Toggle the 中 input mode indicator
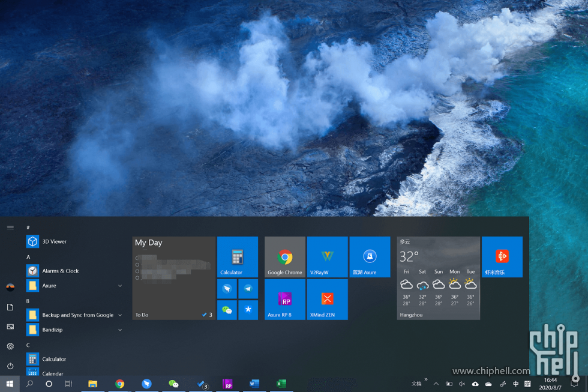The width and height of the screenshot is (588, 392). point(516,384)
